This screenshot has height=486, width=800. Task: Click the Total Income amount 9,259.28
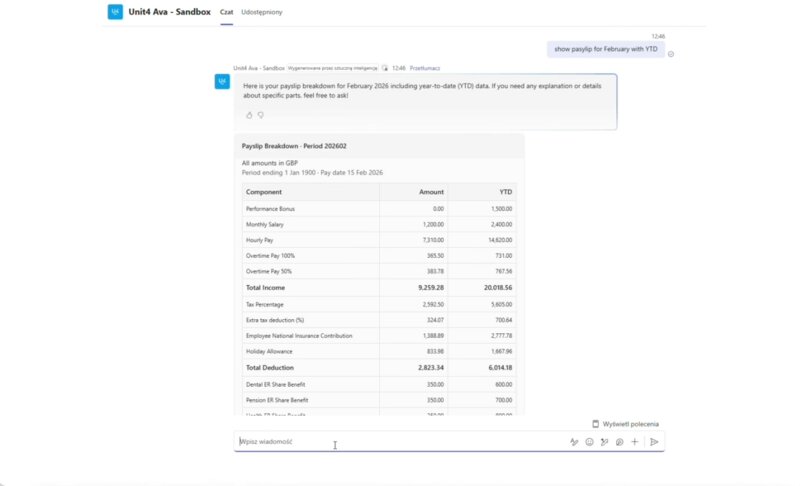click(x=431, y=288)
